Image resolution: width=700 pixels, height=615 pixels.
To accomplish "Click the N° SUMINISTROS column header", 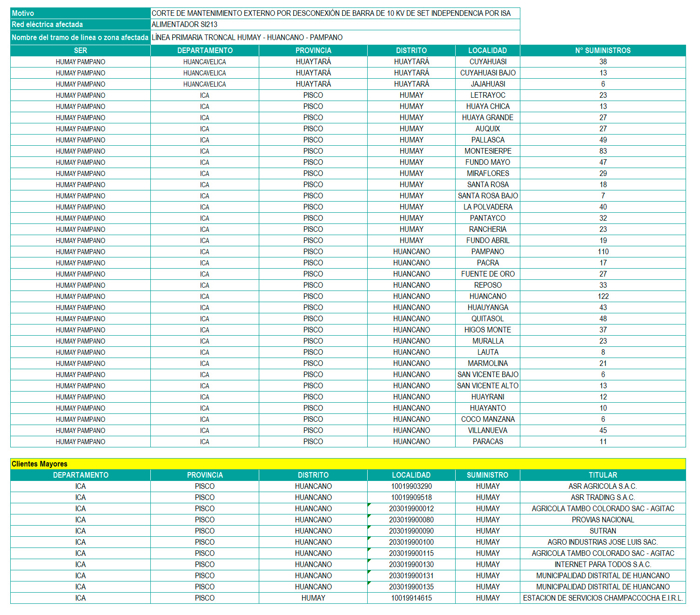I will 603,51.
